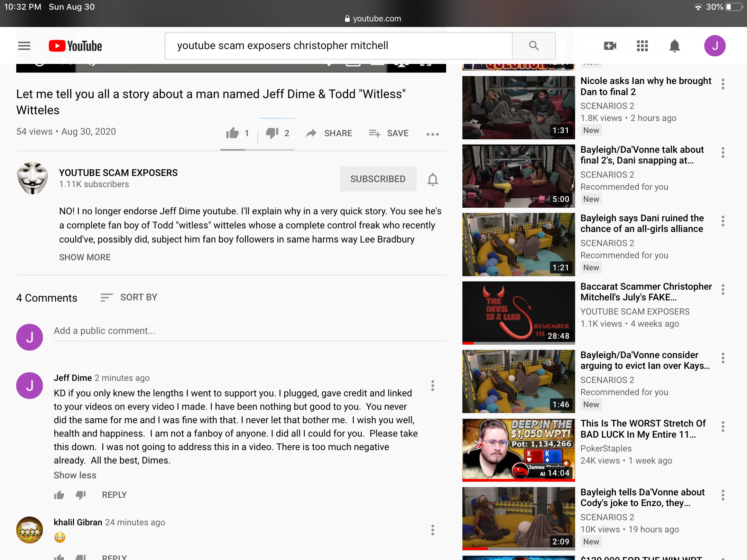Open Bayleigh/Da'Vonne talk about final 2's title
The height and width of the screenshot is (560, 747).
coord(642,155)
